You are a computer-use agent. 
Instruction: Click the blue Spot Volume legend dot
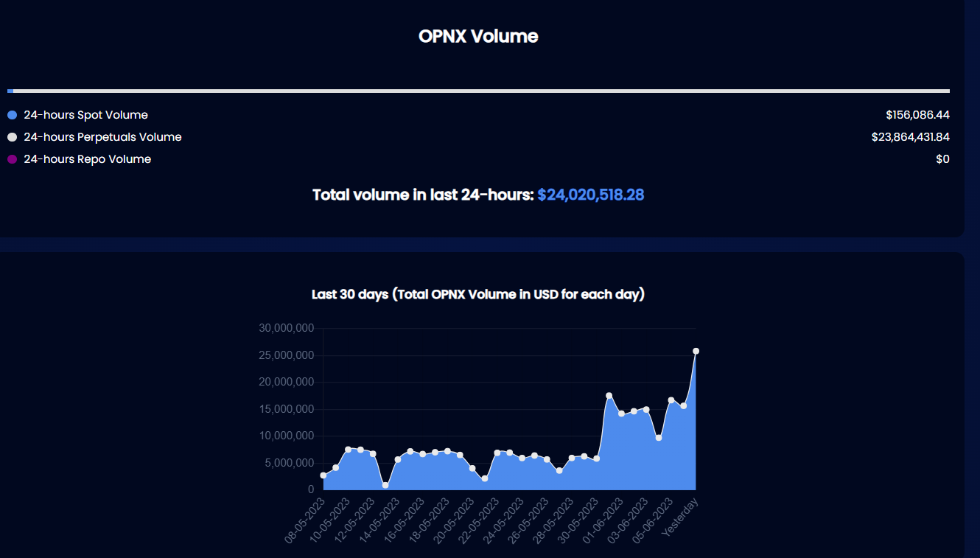coord(12,115)
